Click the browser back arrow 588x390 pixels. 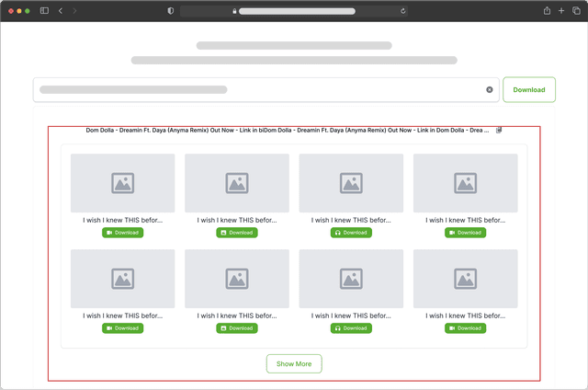61,11
